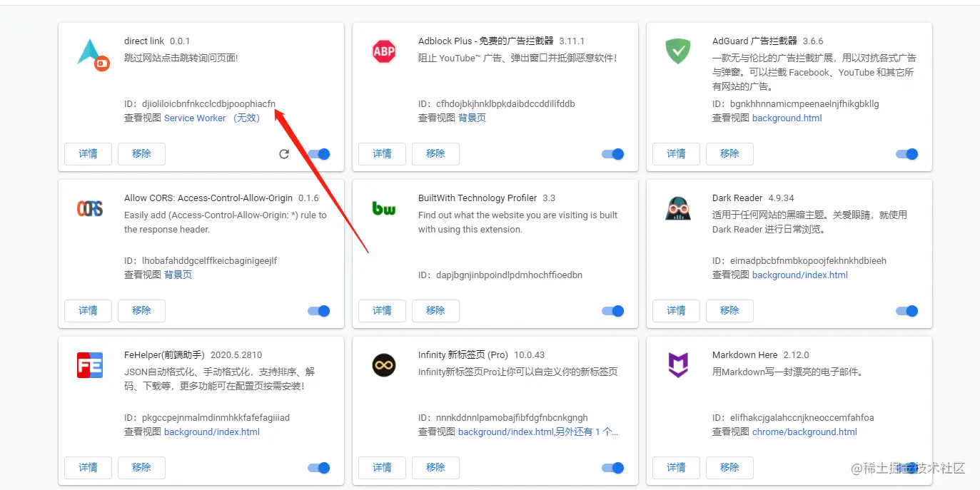Open FeHelper background/index.html link
Image resolution: width=980 pixels, height=490 pixels.
point(212,432)
